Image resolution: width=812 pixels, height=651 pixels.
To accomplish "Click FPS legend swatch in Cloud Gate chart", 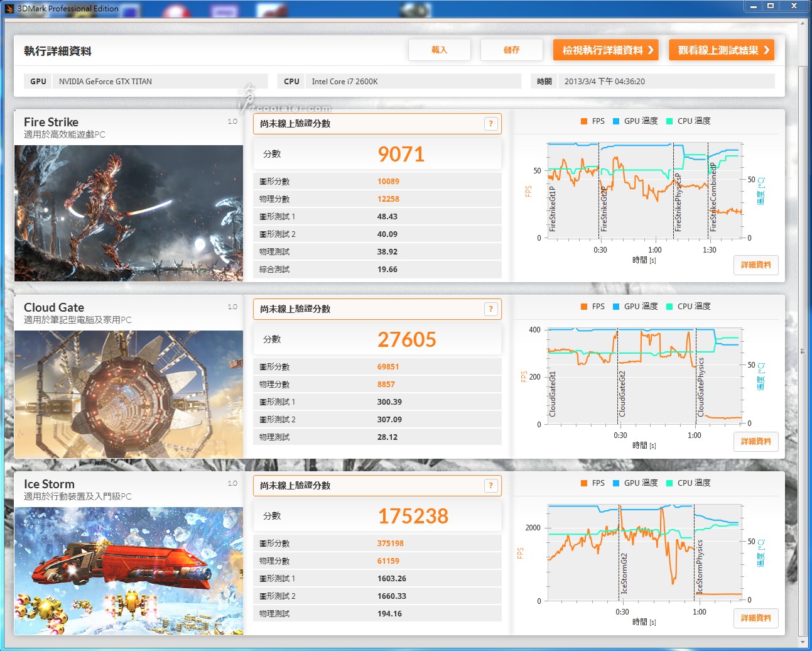I will 584,307.
